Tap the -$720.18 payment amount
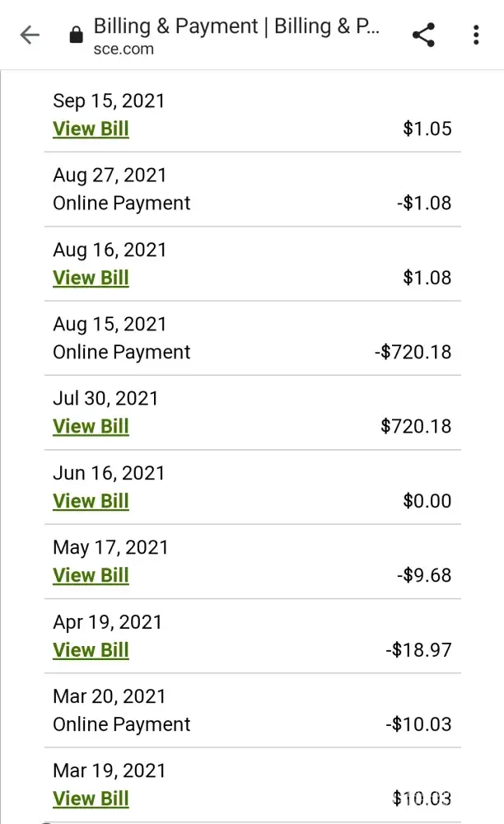The image size is (504, 824). [x=413, y=353]
